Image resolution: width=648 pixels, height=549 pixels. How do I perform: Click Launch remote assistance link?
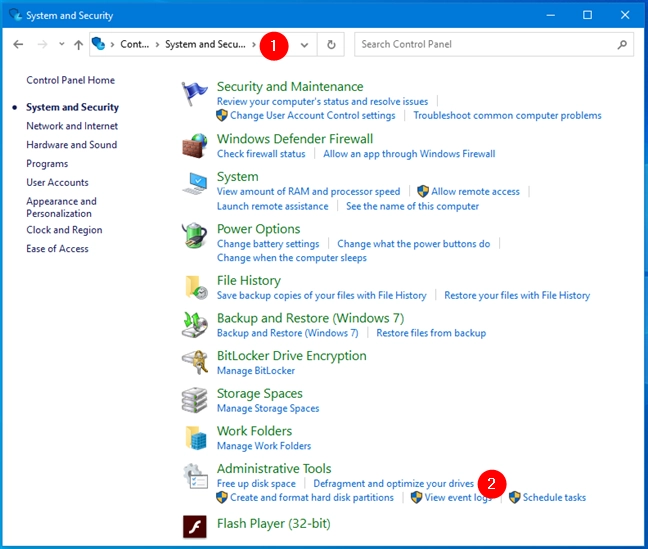(x=273, y=206)
